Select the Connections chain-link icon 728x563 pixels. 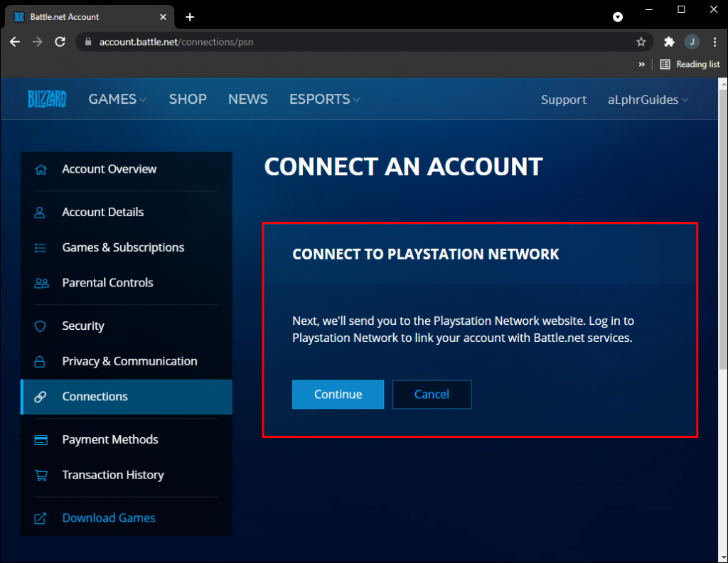(42, 397)
